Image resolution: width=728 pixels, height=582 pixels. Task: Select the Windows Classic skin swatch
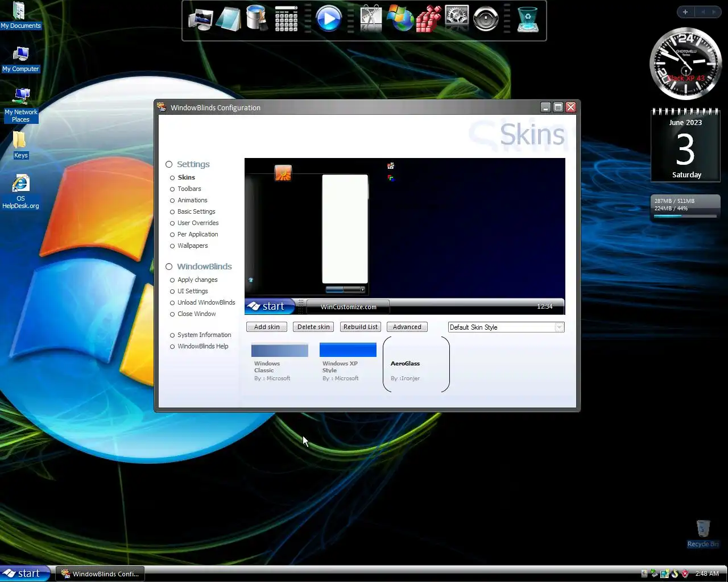coord(279,350)
